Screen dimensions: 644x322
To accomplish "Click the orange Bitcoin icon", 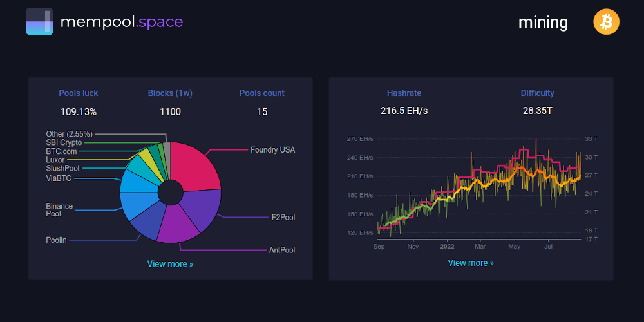I will pyautogui.click(x=606, y=23).
